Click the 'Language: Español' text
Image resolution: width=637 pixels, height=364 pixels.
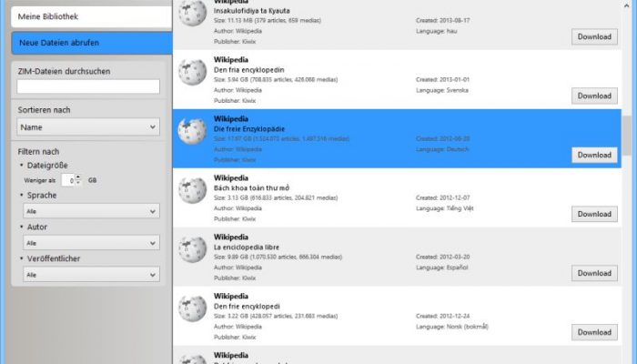point(442,268)
